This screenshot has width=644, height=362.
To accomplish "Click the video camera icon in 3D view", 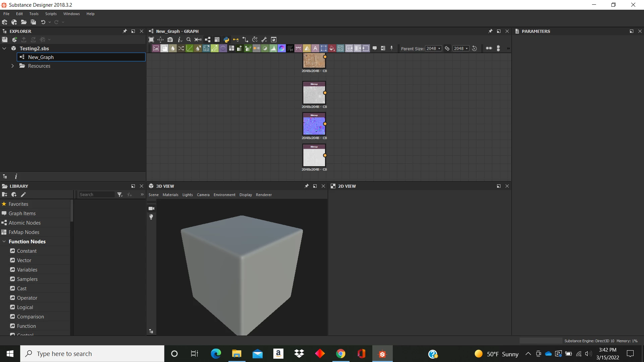I will point(151,208).
